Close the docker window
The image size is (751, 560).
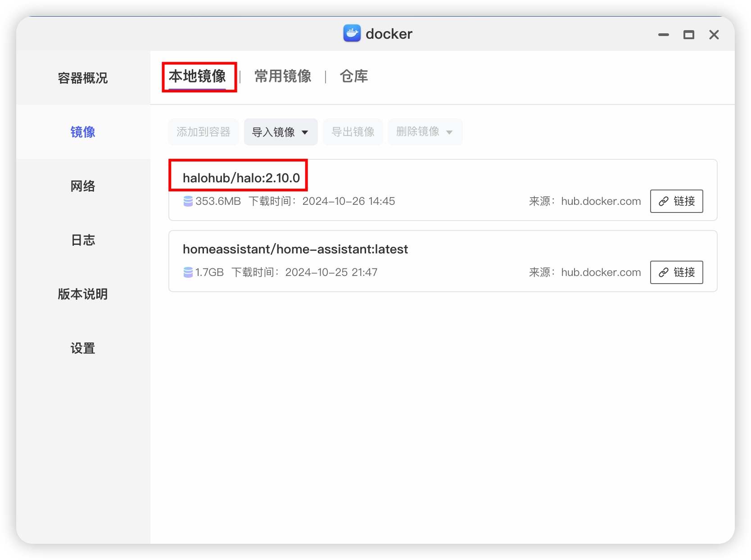pyautogui.click(x=714, y=35)
